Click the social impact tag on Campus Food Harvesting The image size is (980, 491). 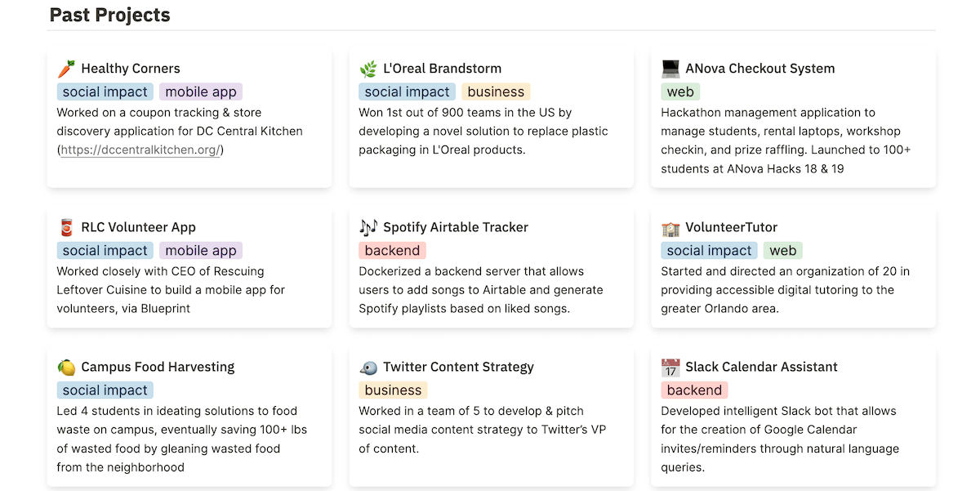coord(105,391)
